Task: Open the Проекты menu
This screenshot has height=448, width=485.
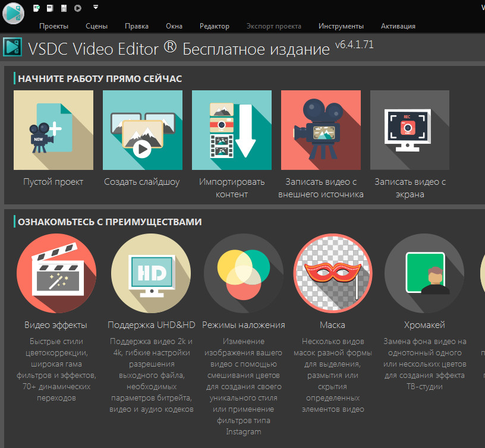Action: click(53, 26)
